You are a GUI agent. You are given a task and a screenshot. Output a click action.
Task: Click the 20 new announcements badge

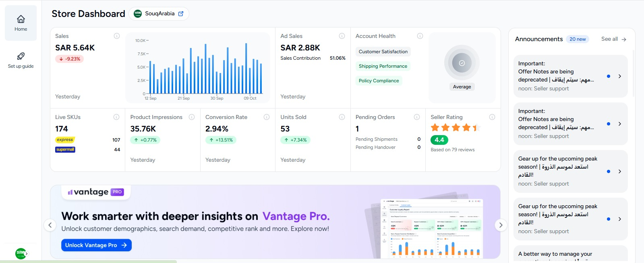coord(578,39)
